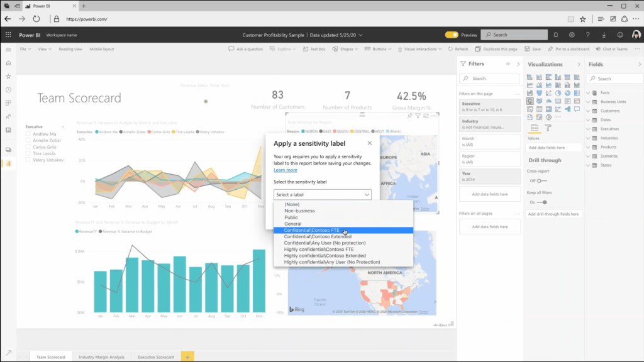644x362 pixels.
Task: Select the Donut chart visualization icon
Action: pyautogui.click(x=567, y=93)
